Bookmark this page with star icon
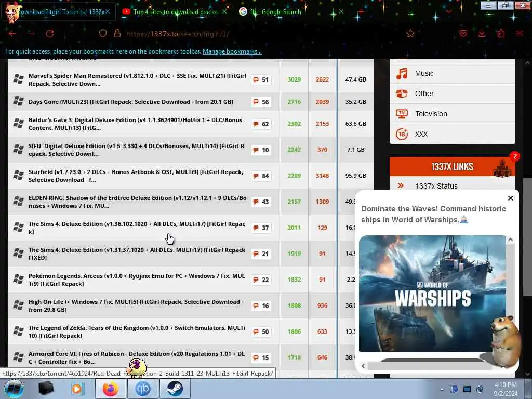 coord(410,33)
